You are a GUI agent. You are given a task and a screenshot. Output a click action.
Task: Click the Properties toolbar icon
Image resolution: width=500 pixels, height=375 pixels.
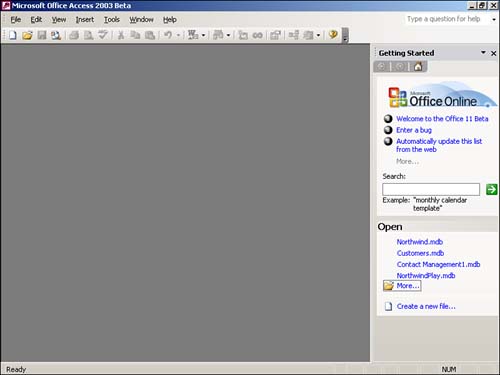(275, 35)
